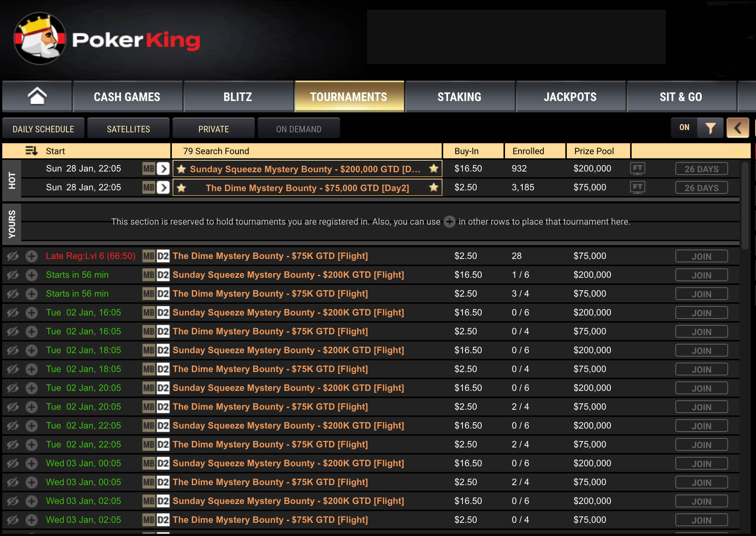Click final table icon for Sunday Squeeze $200,000 GTD
This screenshot has width=756, height=536.
637,168
